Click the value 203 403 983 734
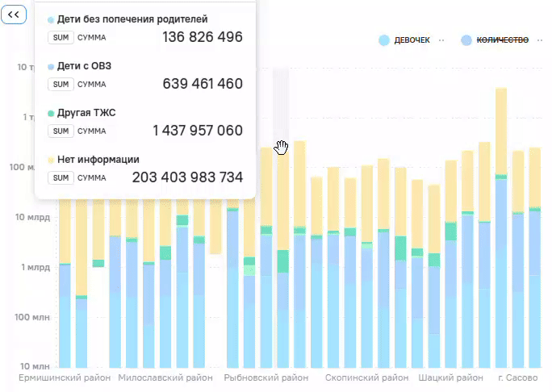 187,177
